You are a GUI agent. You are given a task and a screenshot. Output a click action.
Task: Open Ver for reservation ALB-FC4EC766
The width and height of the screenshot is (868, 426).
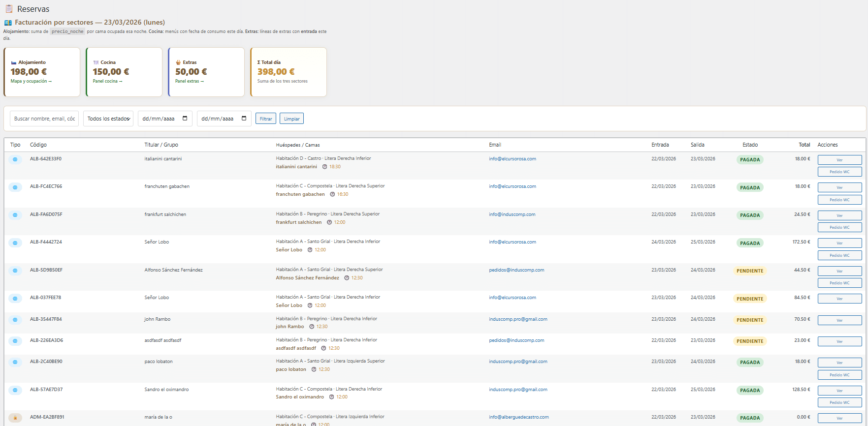(840, 187)
